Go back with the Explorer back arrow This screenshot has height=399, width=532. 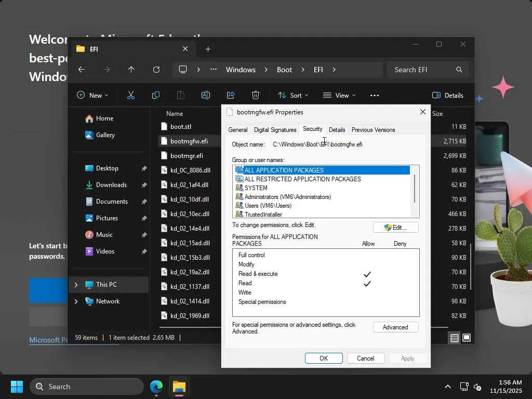82,70
